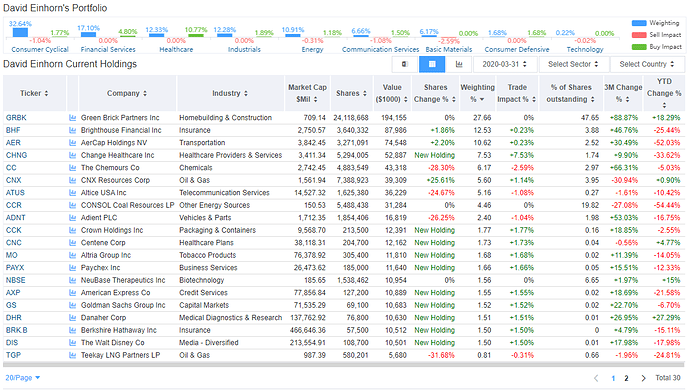Go to page 2 of holdings
Image resolution: width=690 pixels, height=391 pixels.
pos(626,378)
